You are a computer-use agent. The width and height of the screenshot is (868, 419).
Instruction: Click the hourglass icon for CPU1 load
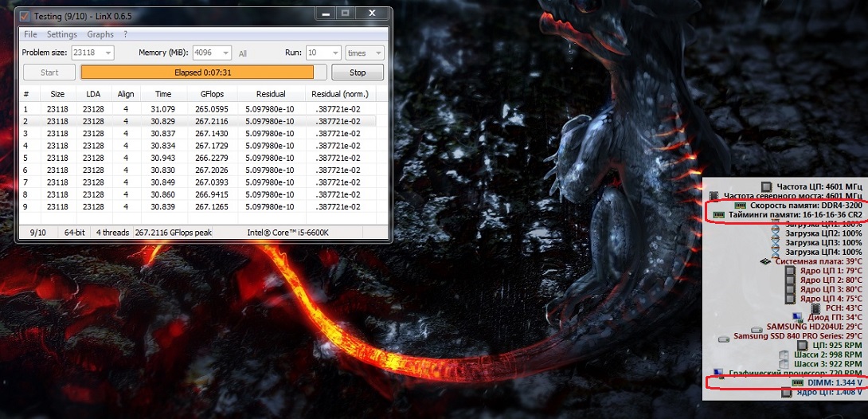776,225
